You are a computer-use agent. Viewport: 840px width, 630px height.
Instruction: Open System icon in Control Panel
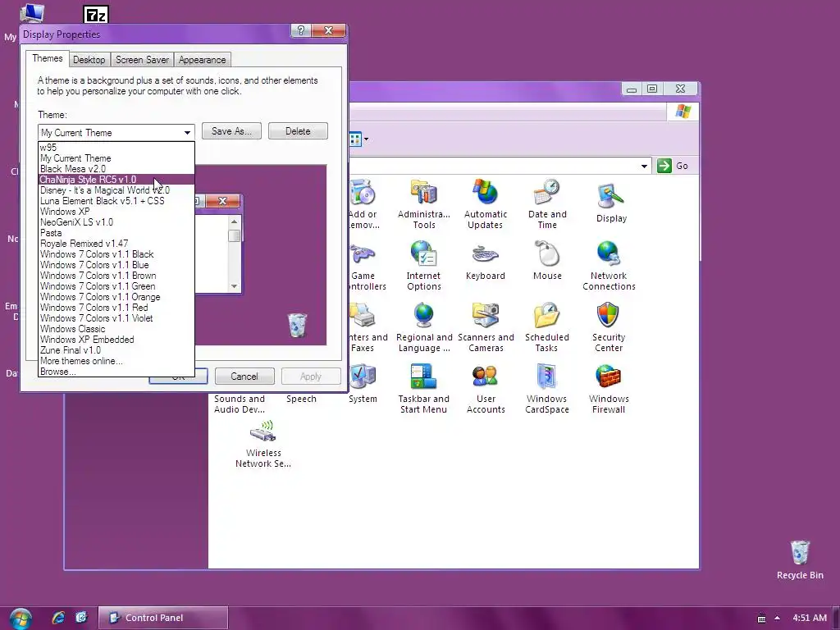click(x=363, y=384)
